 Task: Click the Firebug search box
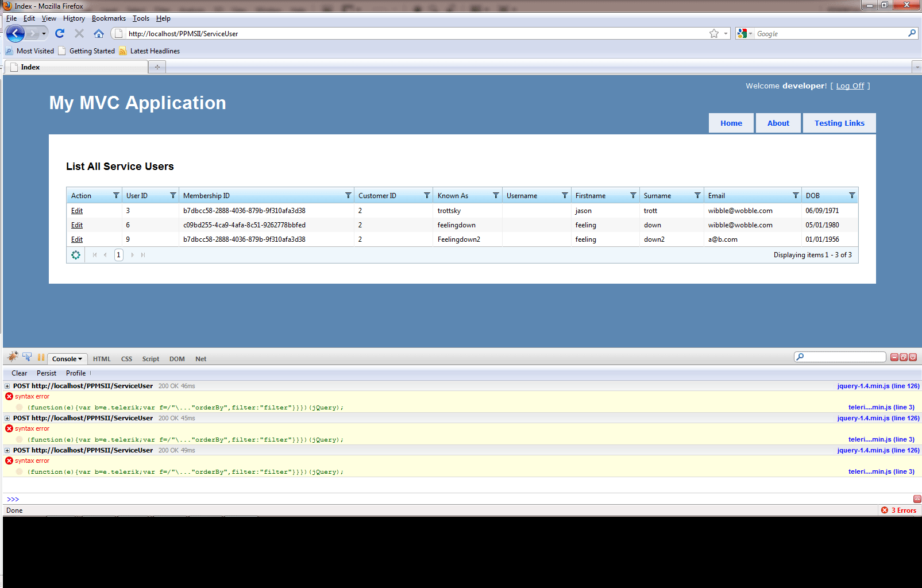pyautogui.click(x=840, y=357)
